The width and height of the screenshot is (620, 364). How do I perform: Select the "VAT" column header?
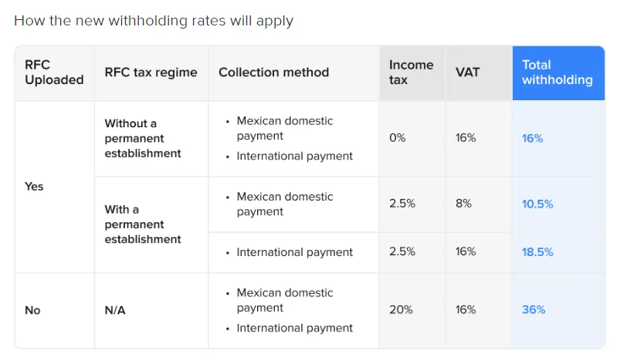[468, 72]
